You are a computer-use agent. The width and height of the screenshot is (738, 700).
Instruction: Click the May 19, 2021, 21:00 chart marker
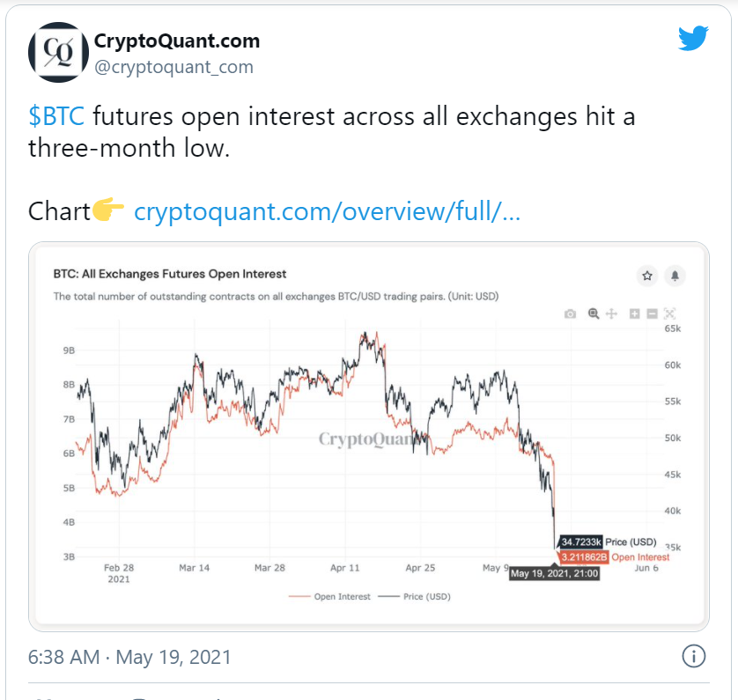point(555,573)
